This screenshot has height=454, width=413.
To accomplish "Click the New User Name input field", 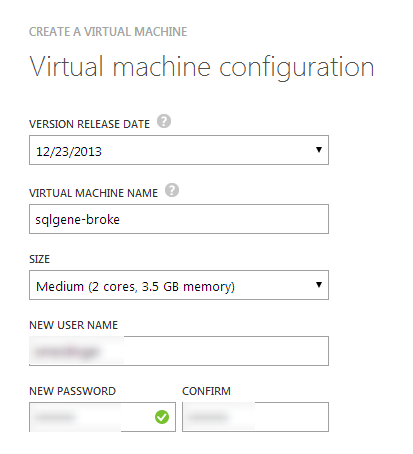I will point(179,351).
